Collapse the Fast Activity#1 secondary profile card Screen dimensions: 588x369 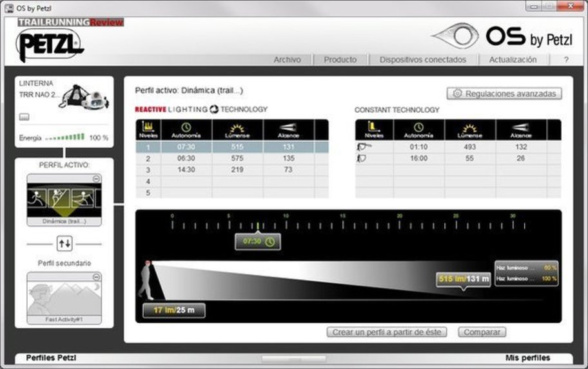pos(96,277)
